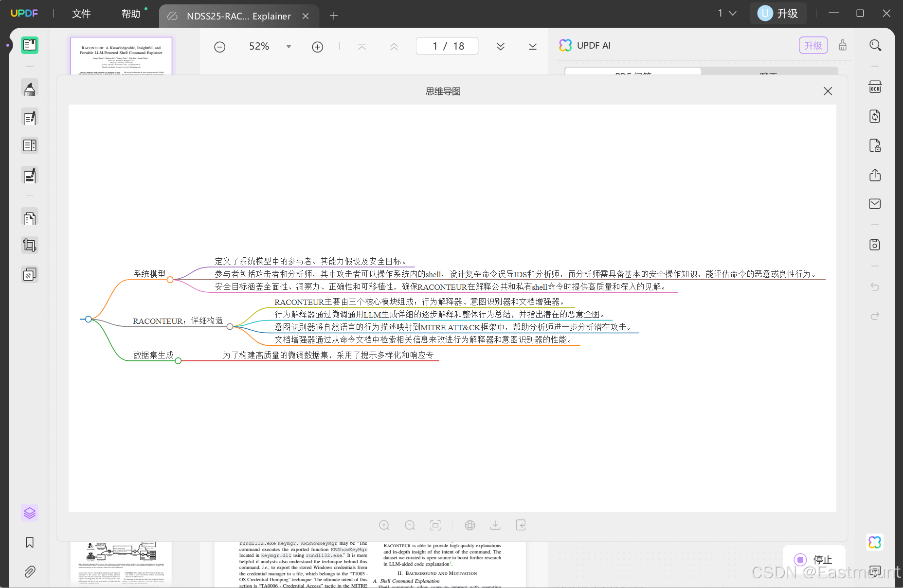Open the form preparation tool
Screen dimensions: 903x588
pos(30,145)
